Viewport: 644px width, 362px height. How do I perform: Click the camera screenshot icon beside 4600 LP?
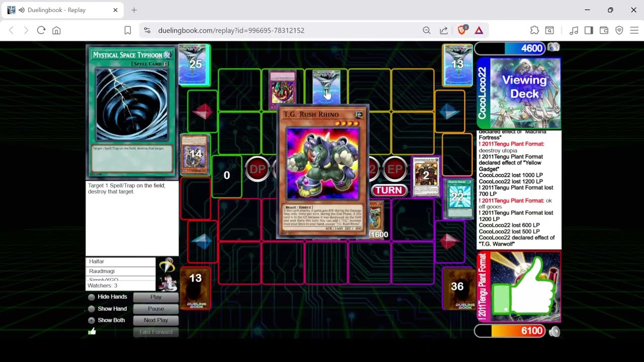tap(553, 48)
